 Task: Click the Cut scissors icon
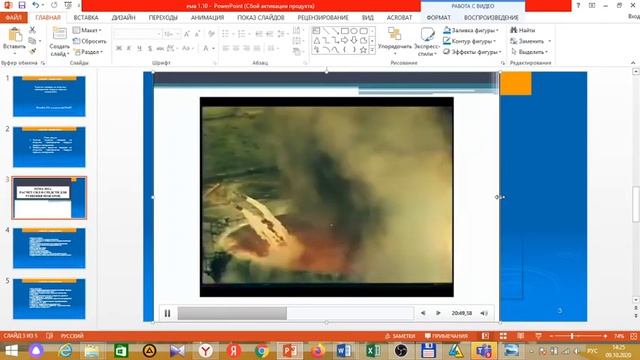pyautogui.click(x=32, y=30)
